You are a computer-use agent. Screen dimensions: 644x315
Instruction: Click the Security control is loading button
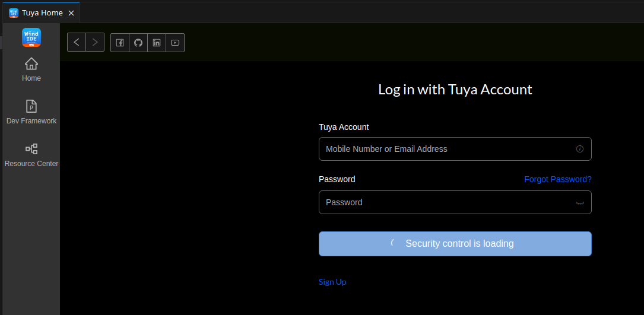pyautogui.click(x=455, y=244)
